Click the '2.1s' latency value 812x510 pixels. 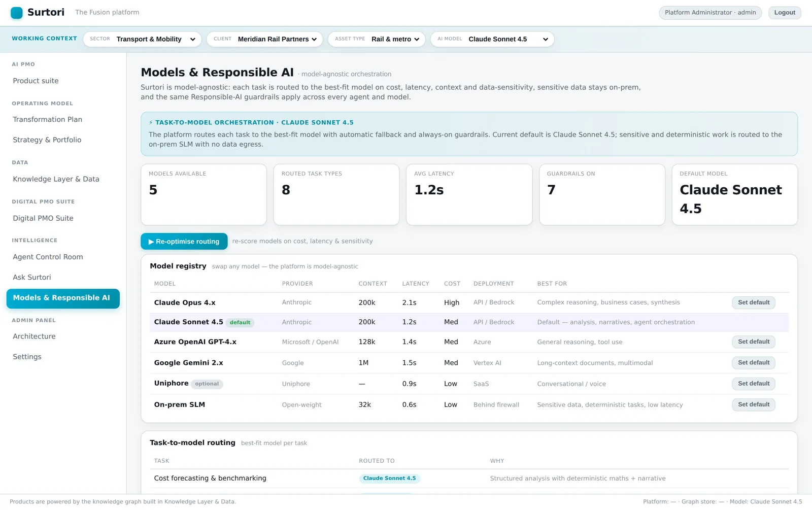point(409,302)
